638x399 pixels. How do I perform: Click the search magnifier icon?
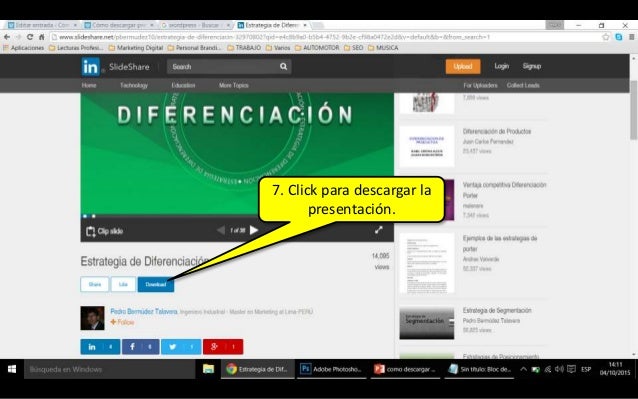coord(283,66)
